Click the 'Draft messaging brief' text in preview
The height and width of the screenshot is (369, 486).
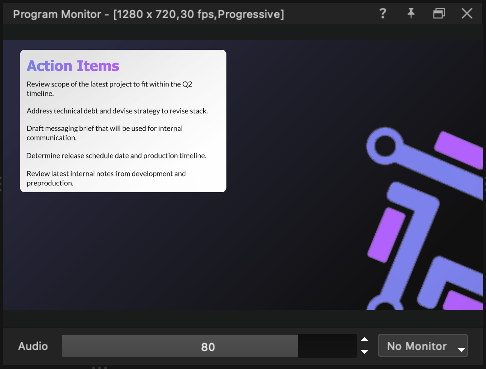pos(104,133)
